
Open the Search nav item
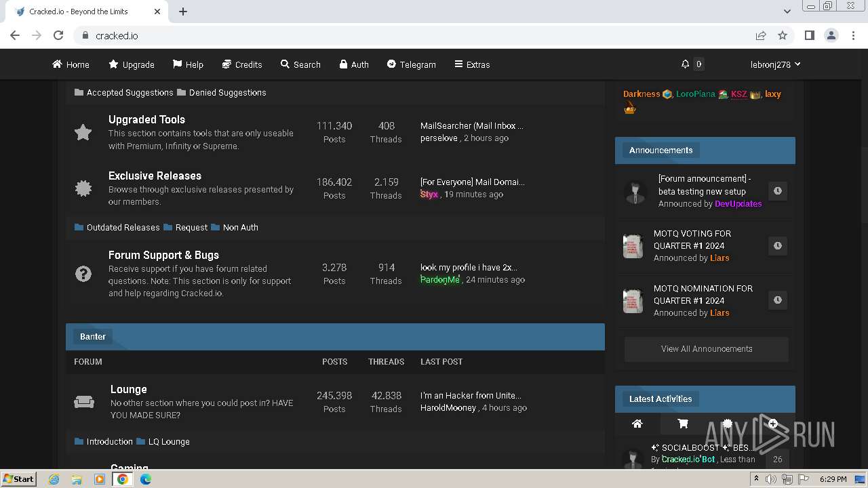click(300, 64)
